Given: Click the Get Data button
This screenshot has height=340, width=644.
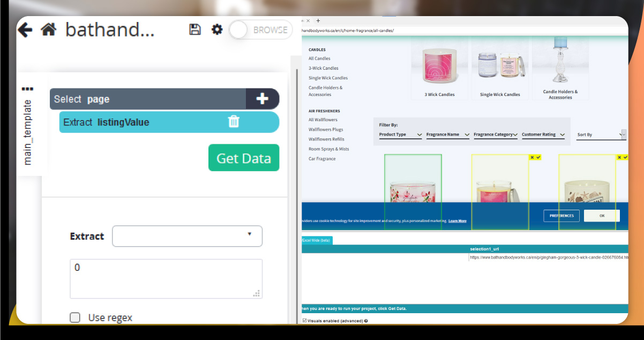Looking at the screenshot, I should pos(244,158).
